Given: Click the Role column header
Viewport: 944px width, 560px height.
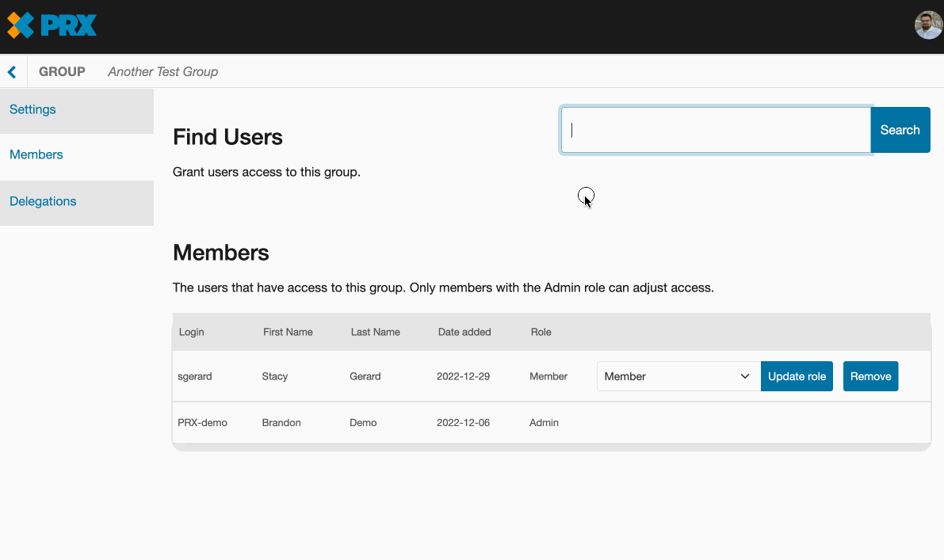Looking at the screenshot, I should coord(541,332).
